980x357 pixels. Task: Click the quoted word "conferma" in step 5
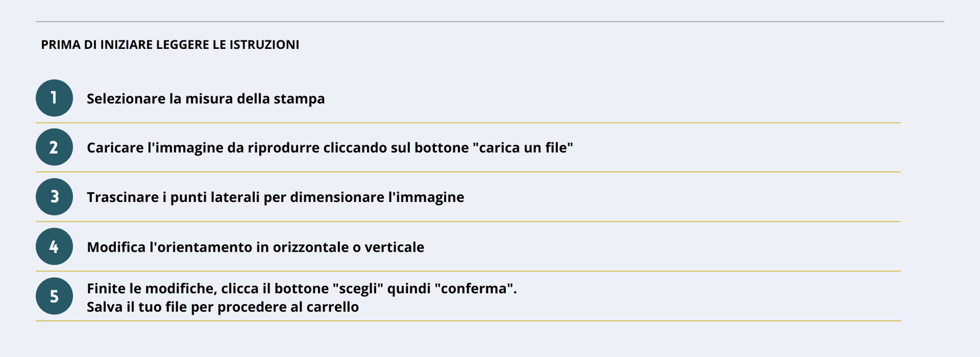473,288
